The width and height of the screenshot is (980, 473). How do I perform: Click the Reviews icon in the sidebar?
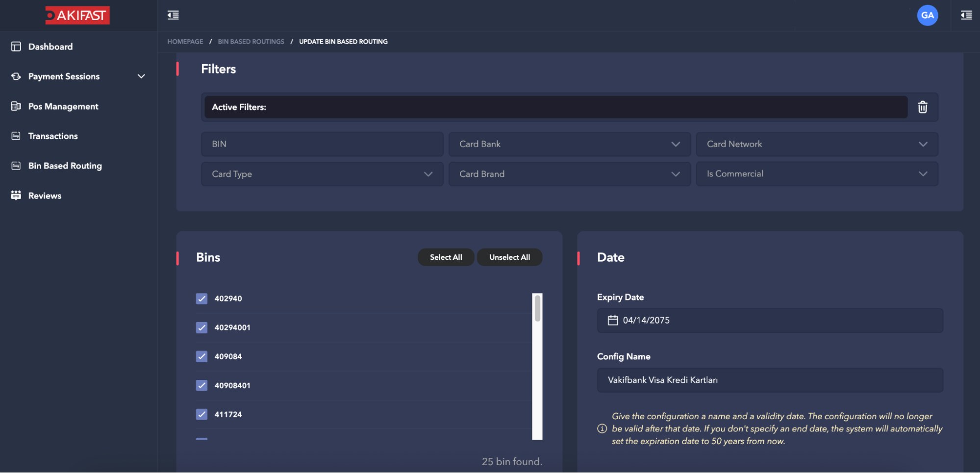16,196
